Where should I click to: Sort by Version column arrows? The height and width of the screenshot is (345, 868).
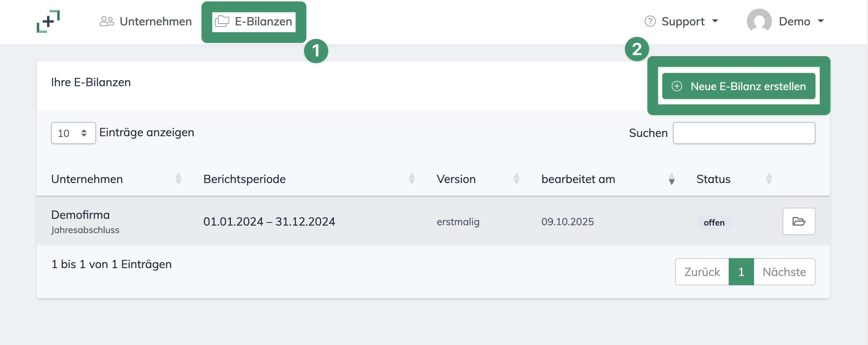click(x=517, y=179)
